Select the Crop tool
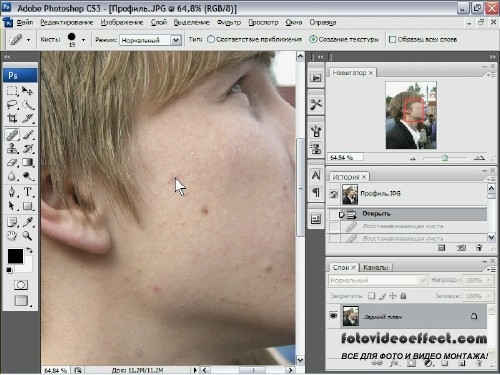This screenshot has height=375, width=500. [12, 118]
